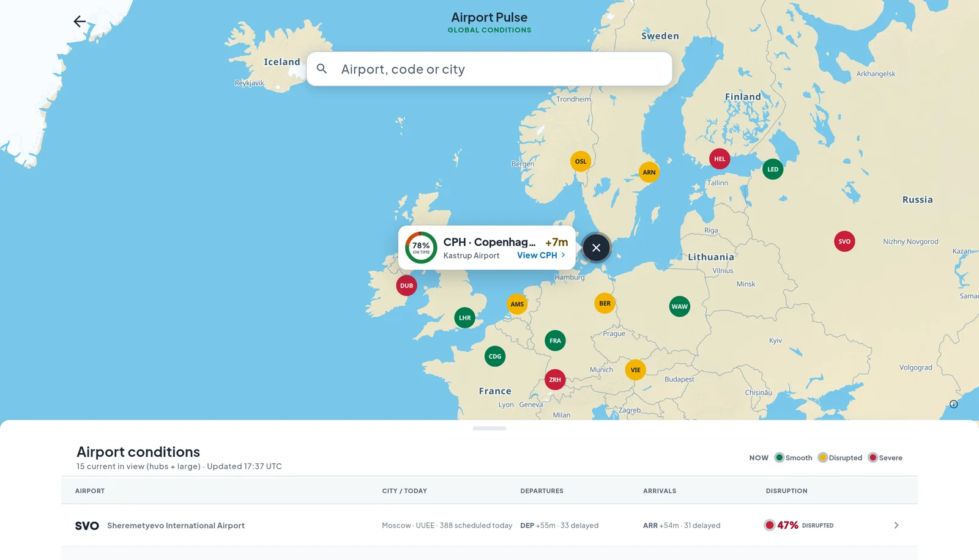
Task: Click the Airport Pulse title
Action: [x=489, y=18]
